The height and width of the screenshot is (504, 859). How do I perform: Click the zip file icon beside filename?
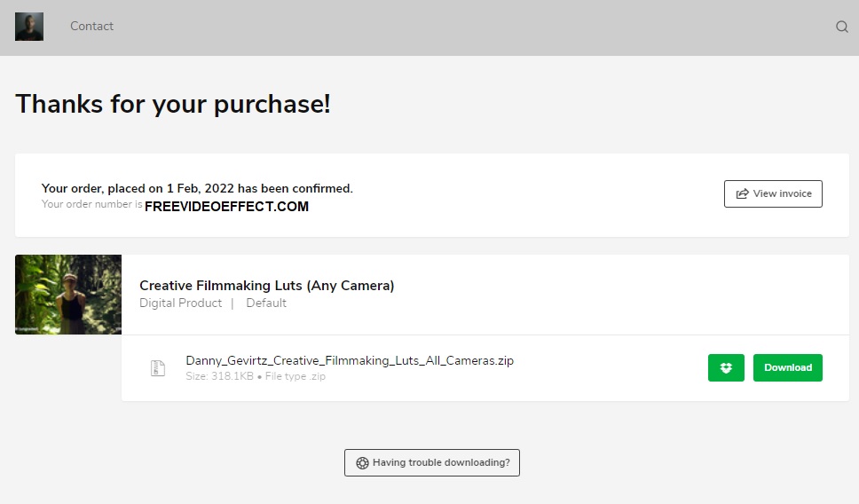pos(158,367)
